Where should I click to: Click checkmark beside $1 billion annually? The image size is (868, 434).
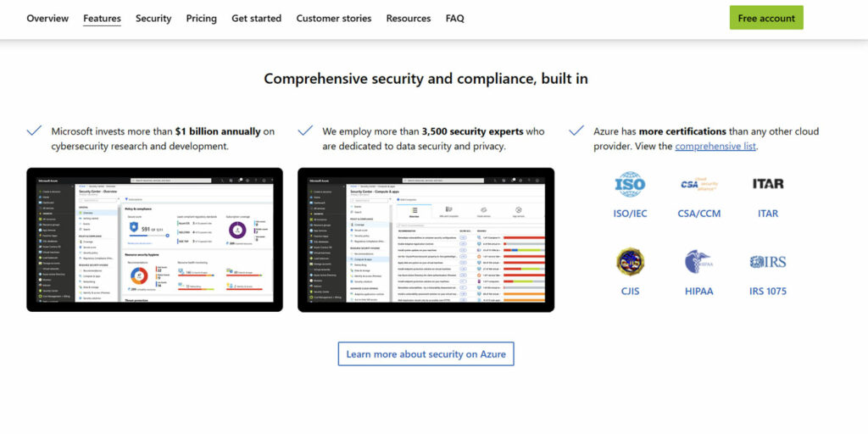click(x=34, y=131)
